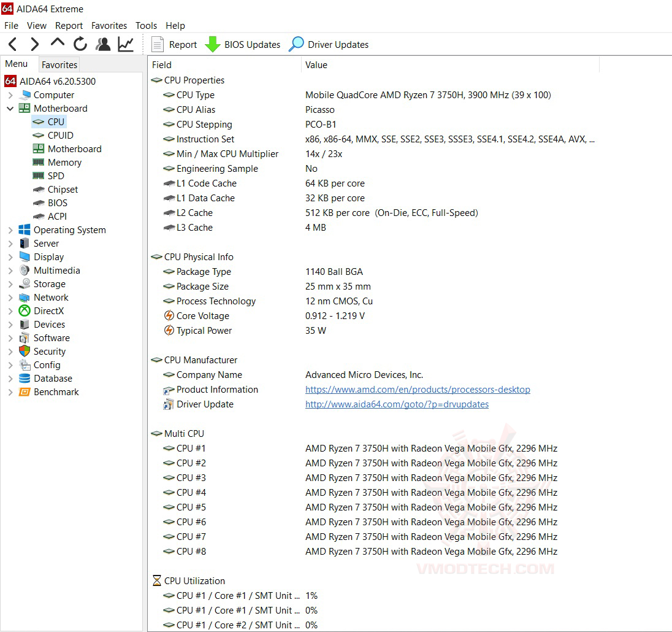This screenshot has height=632, width=672.
Task: Expand the Network tree node
Action: (10, 298)
